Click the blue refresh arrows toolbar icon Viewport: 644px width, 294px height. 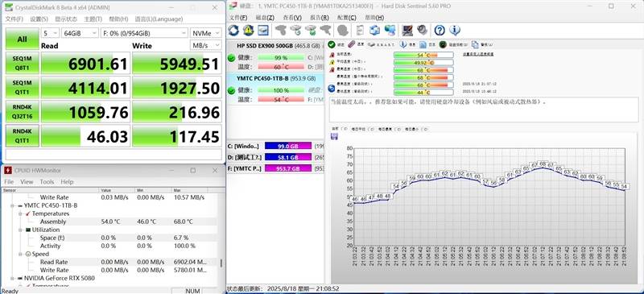click(x=233, y=30)
